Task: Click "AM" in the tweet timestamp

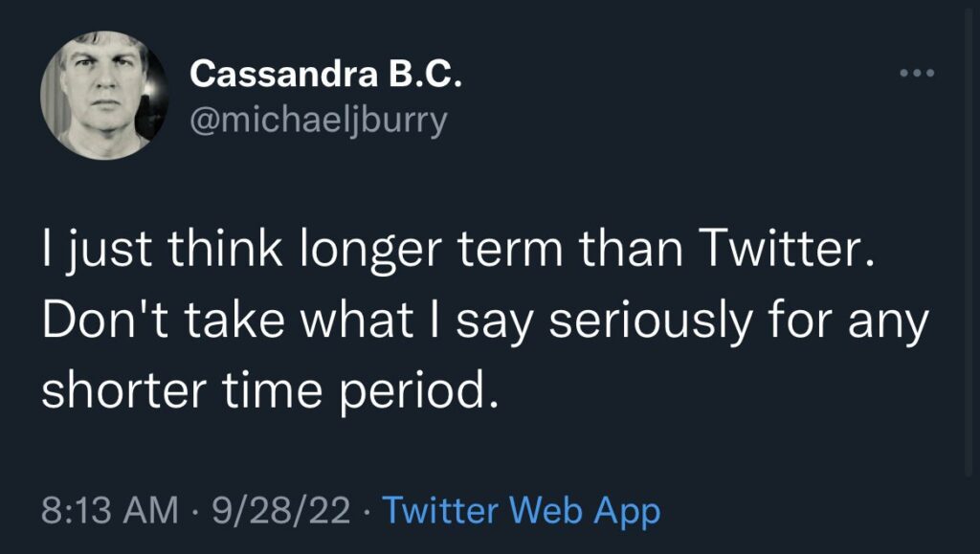Action: (155, 511)
